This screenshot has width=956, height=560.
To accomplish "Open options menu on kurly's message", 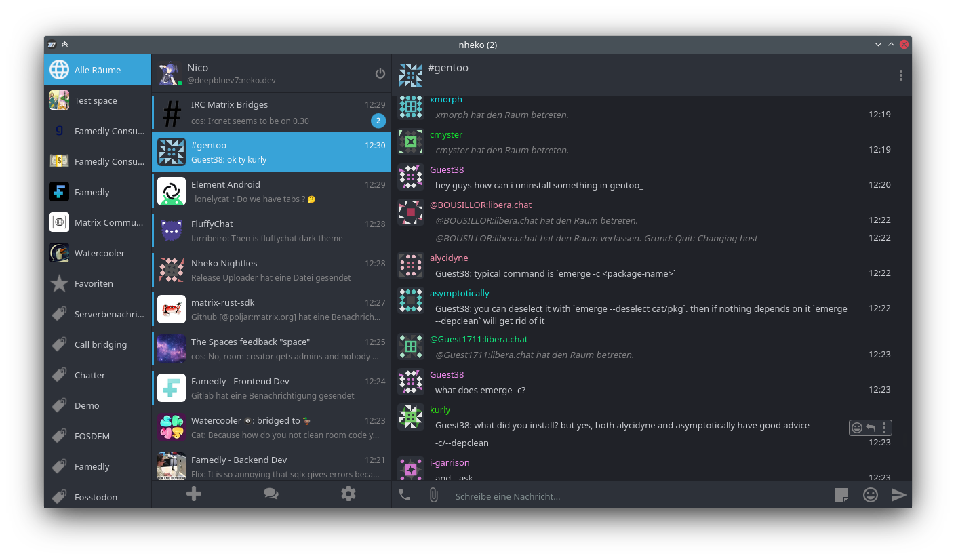I will pyautogui.click(x=883, y=428).
